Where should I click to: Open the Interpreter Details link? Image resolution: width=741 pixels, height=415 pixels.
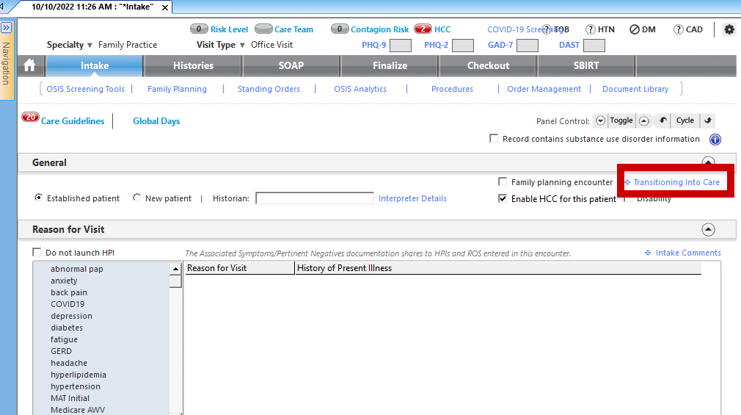point(413,199)
